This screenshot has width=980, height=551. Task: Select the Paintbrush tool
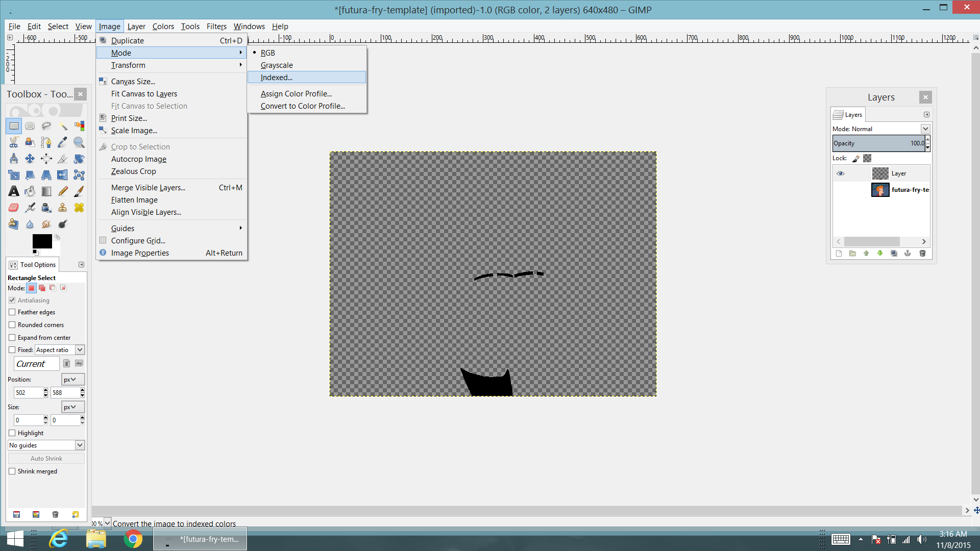pos(79,191)
